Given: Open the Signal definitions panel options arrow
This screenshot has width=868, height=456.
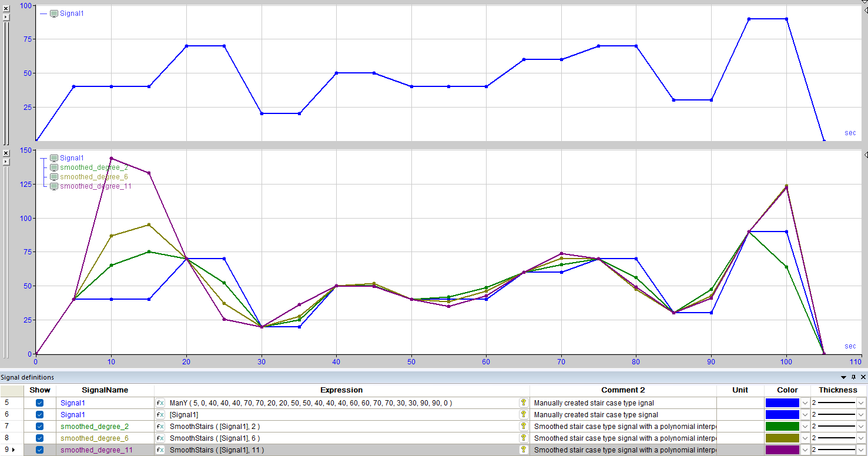Looking at the screenshot, I should coord(844,377).
